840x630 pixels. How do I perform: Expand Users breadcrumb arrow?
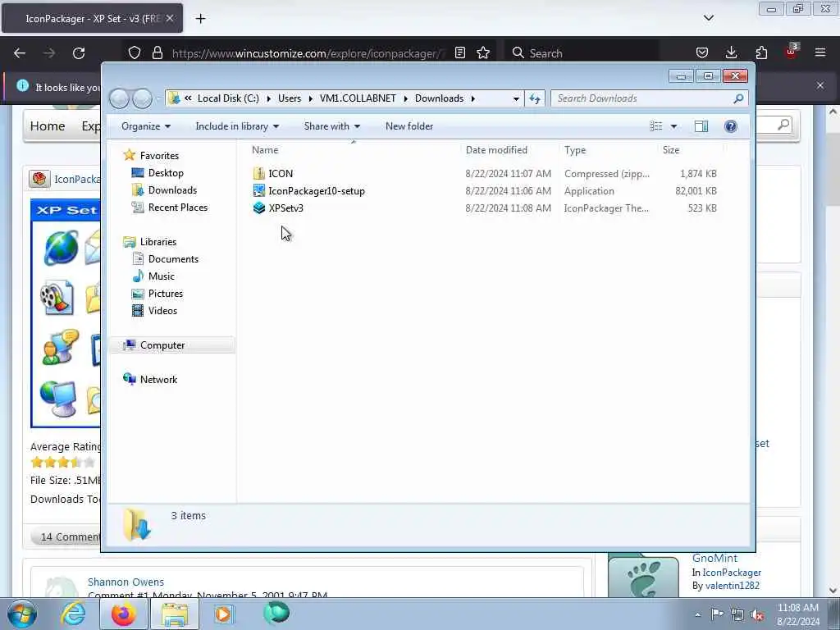310,98
